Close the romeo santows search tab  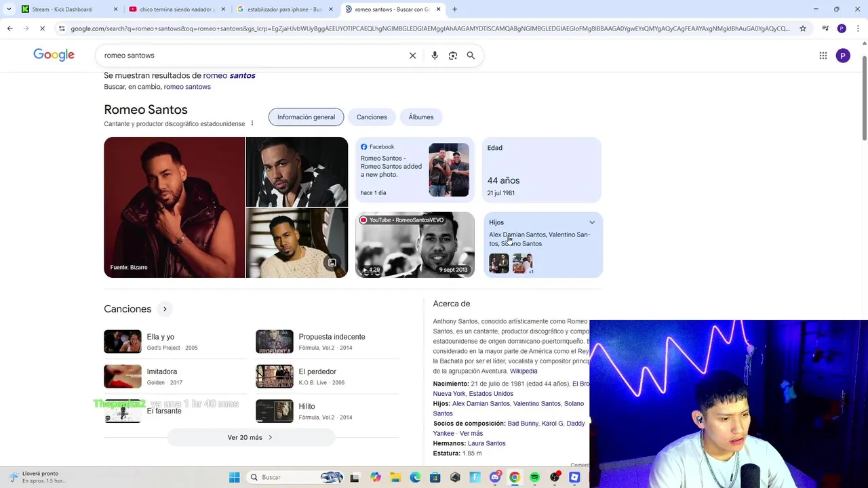coord(438,9)
